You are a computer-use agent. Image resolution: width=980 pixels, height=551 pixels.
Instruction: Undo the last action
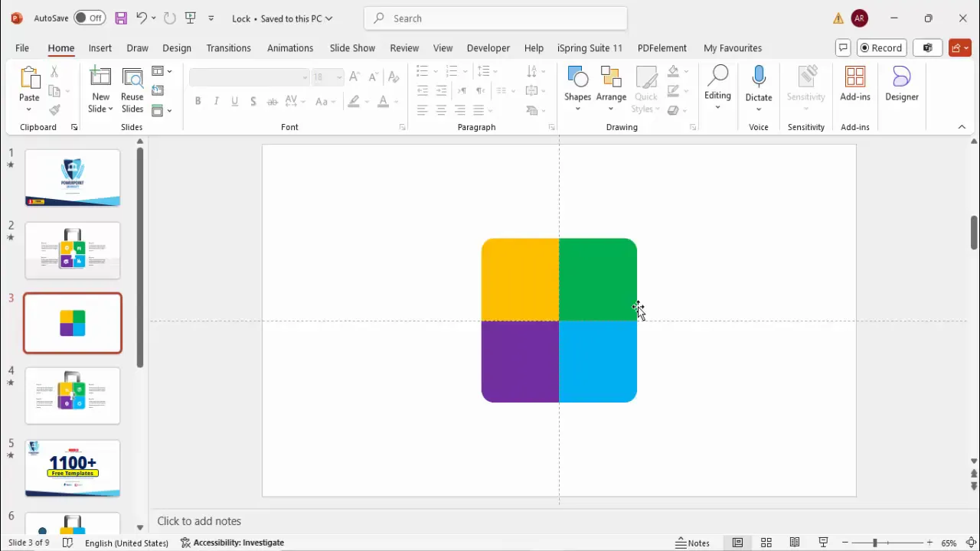[141, 18]
